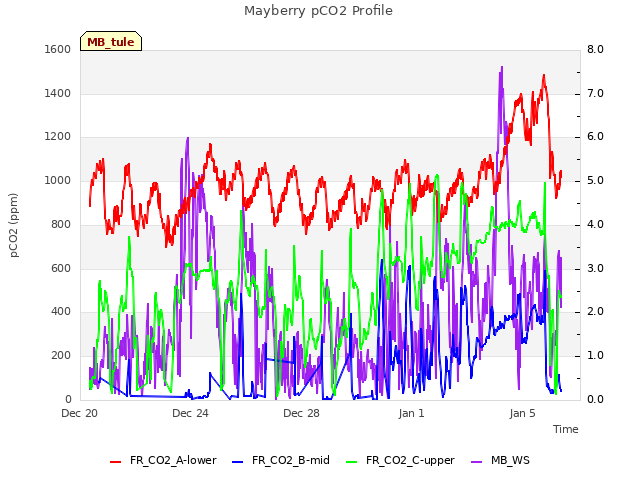This screenshot has width=640, height=480.
Task: Click the 1200 left-axis tick label
Action: coord(58,137)
